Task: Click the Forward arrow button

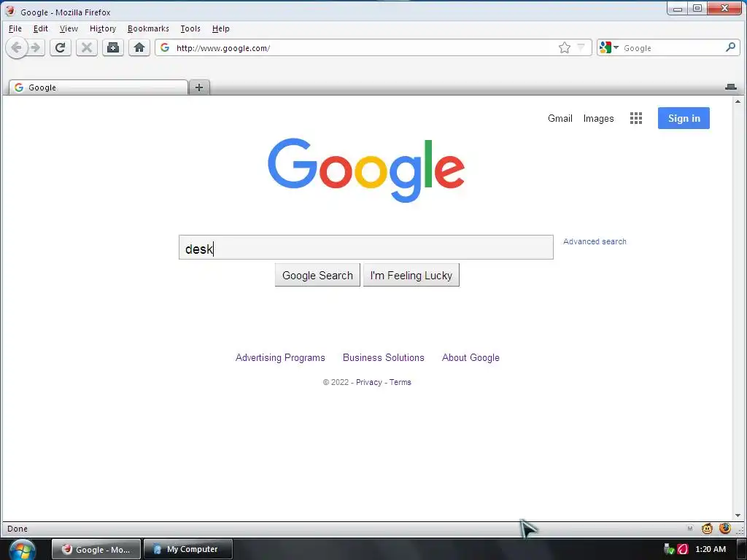Action: [36, 47]
